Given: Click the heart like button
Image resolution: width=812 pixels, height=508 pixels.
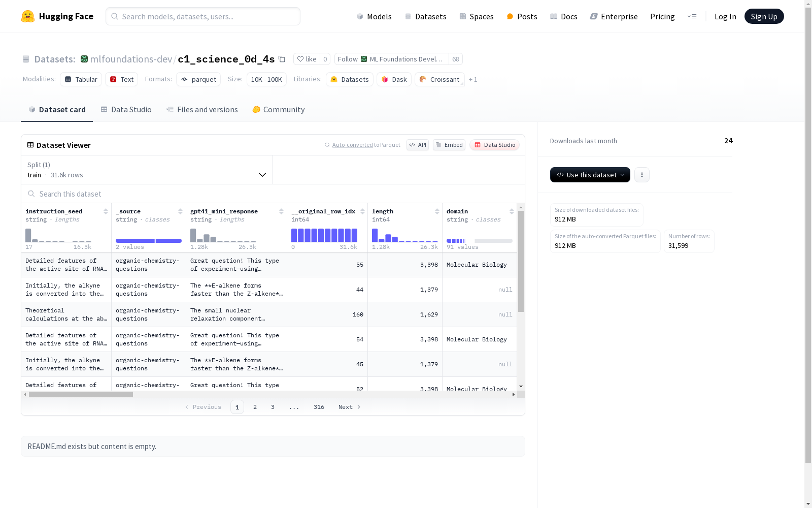Looking at the screenshot, I should [307, 59].
